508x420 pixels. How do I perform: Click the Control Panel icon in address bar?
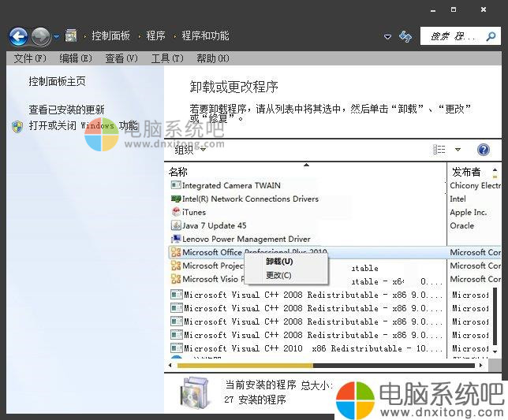(71, 35)
